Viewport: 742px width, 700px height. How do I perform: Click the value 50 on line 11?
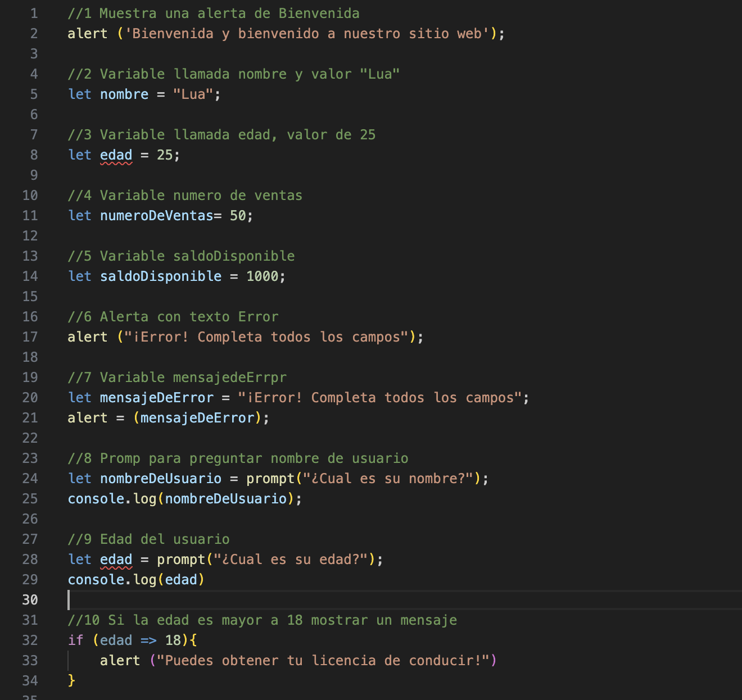coord(238,216)
